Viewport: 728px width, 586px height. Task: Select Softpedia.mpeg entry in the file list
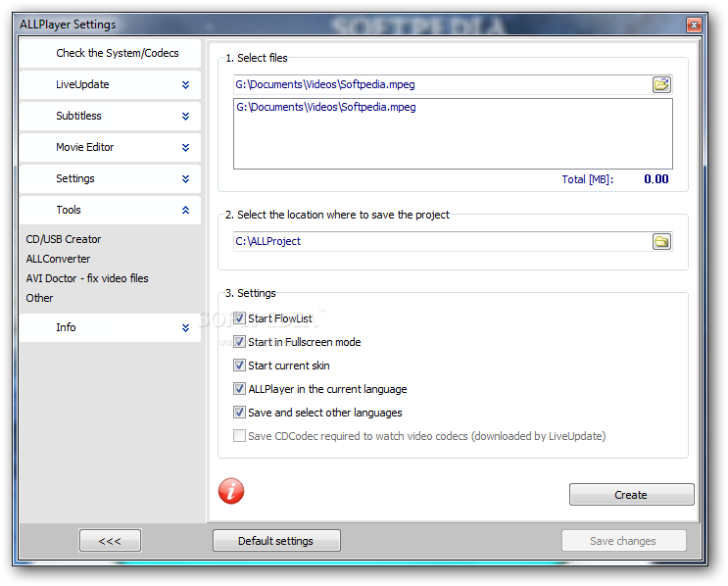(x=326, y=107)
